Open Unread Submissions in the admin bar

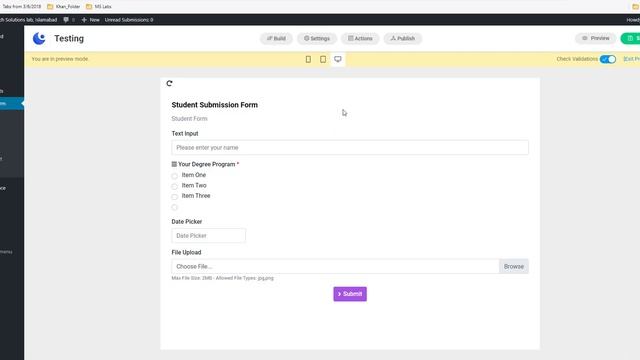(x=129, y=20)
